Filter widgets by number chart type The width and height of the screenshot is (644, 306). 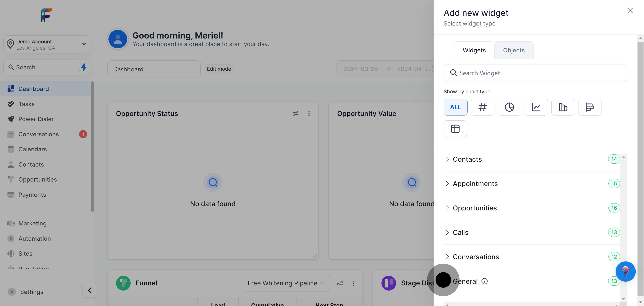pos(482,107)
